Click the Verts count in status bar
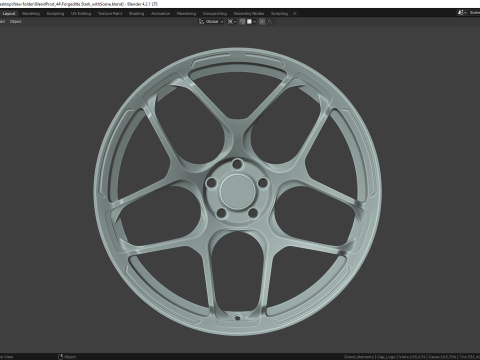 tap(412, 357)
